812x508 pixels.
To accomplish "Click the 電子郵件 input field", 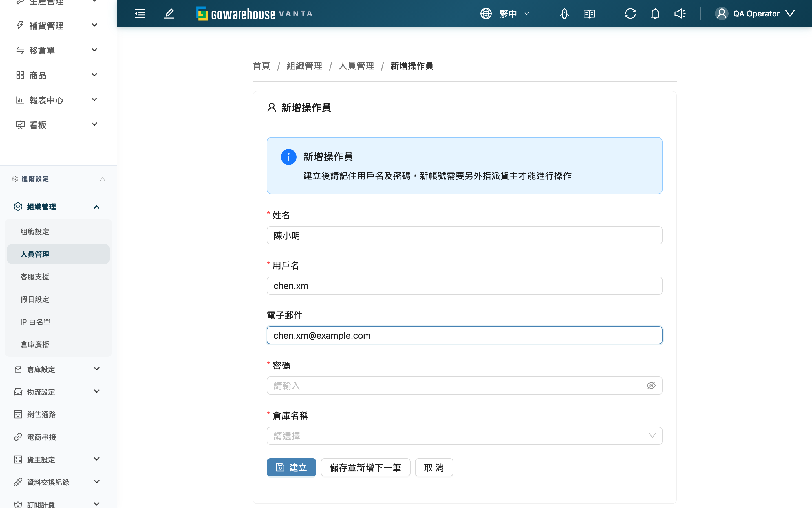I will [464, 335].
